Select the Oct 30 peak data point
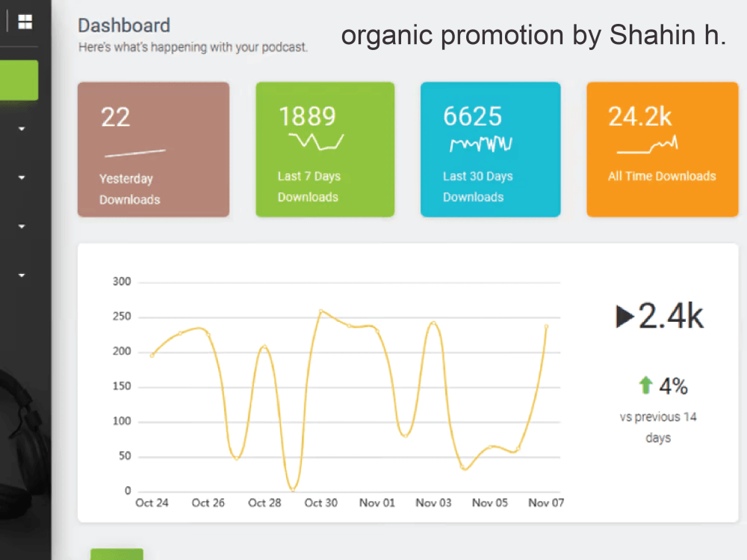Image resolution: width=747 pixels, height=560 pixels. (321, 311)
